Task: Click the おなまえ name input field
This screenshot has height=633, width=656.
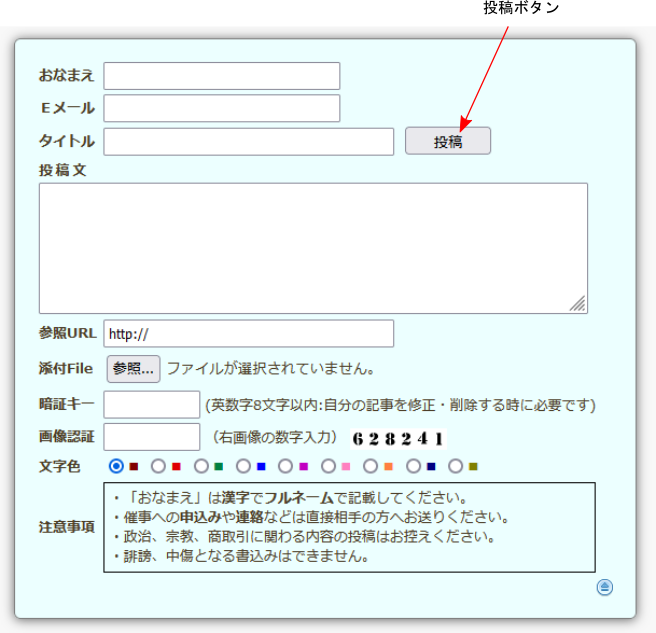Action: tap(222, 76)
